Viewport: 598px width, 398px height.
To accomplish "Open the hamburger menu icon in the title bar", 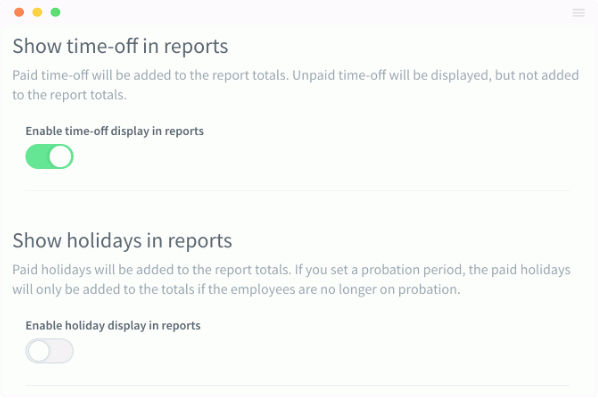I will click(x=579, y=13).
